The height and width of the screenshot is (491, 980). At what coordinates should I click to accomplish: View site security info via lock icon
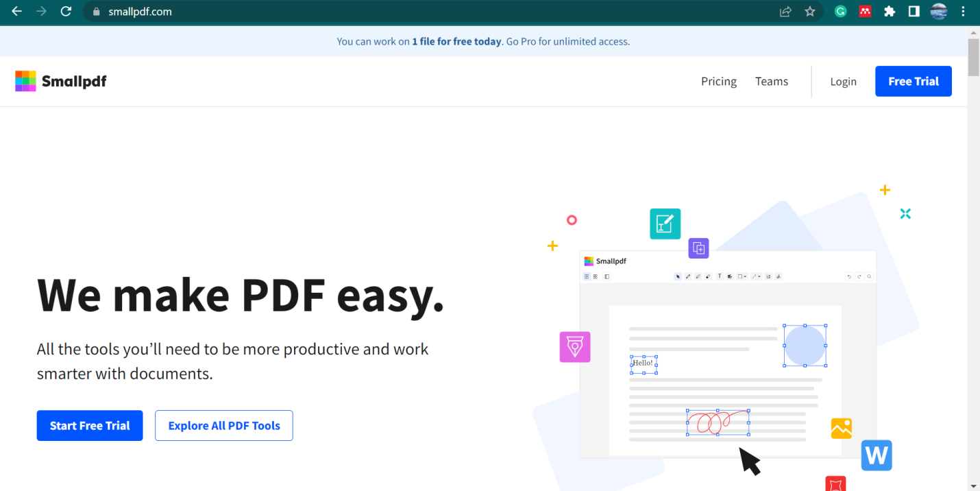tap(96, 12)
